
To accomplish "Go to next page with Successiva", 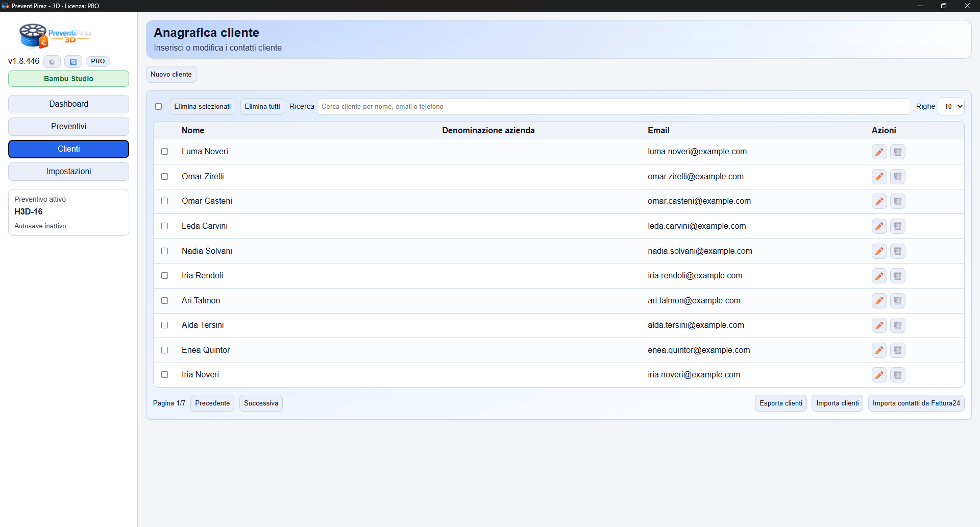I will pos(261,403).
